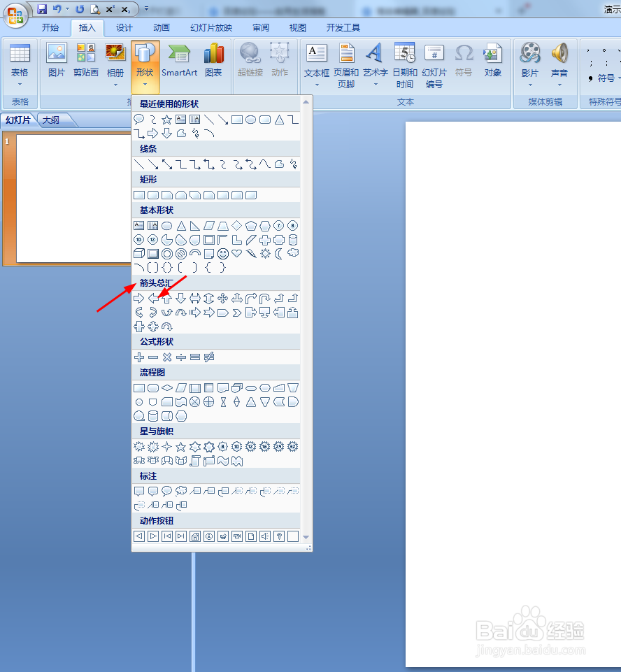Open print preview from quick access toolbar
The image size is (621, 672).
coord(95,9)
